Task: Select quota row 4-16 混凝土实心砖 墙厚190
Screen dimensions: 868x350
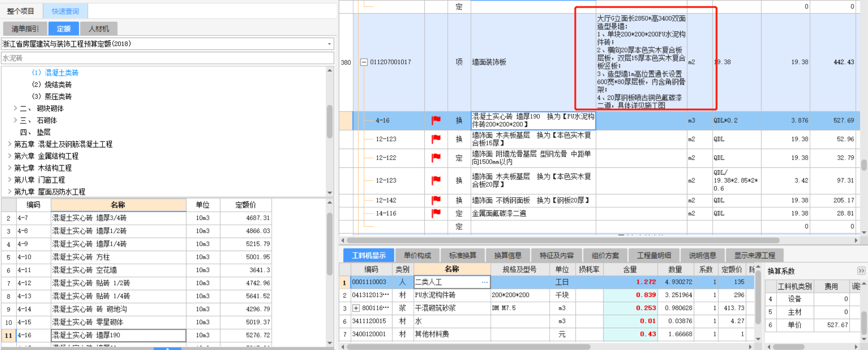Action: point(137,335)
